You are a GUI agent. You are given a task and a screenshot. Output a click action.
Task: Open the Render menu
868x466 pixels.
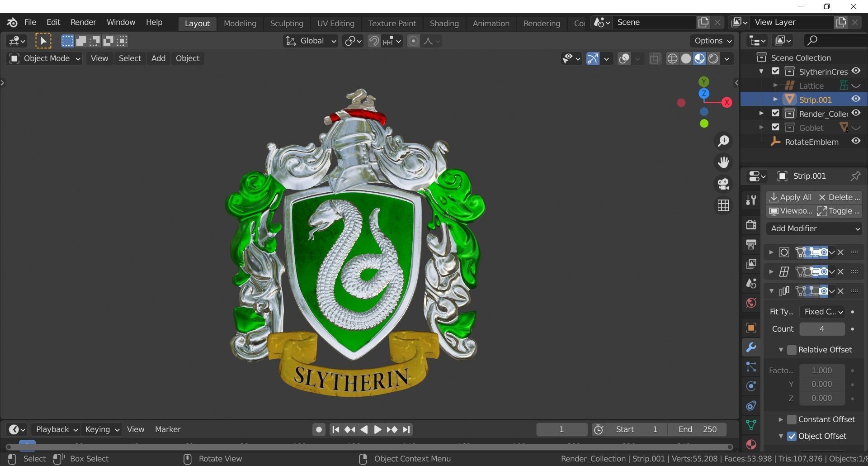tap(83, 22)
